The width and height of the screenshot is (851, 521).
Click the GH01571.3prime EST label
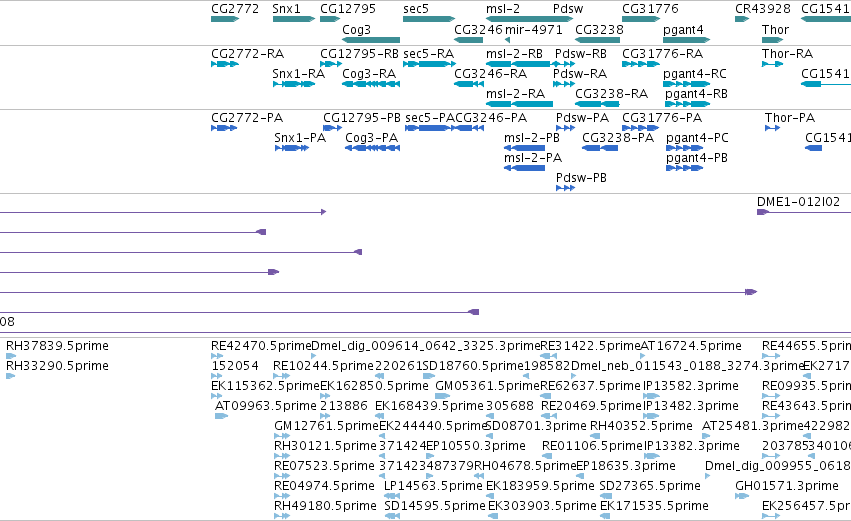point(787,486)
